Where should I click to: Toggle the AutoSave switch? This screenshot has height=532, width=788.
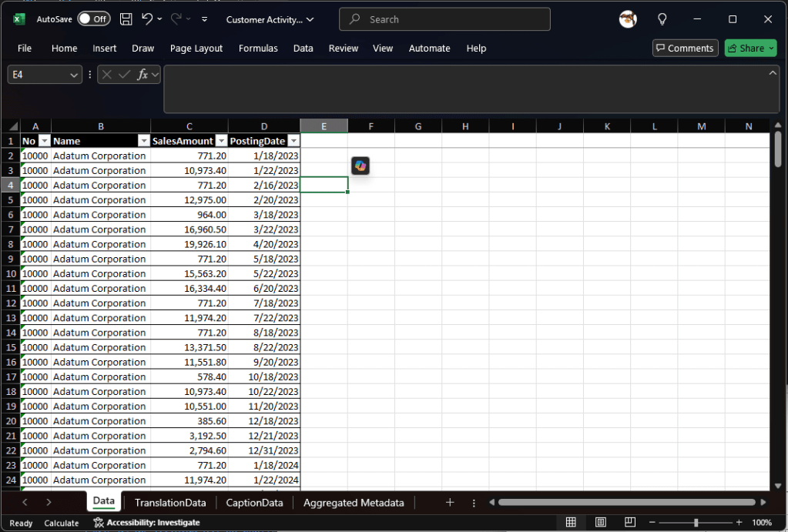click(x=93, y=19)
